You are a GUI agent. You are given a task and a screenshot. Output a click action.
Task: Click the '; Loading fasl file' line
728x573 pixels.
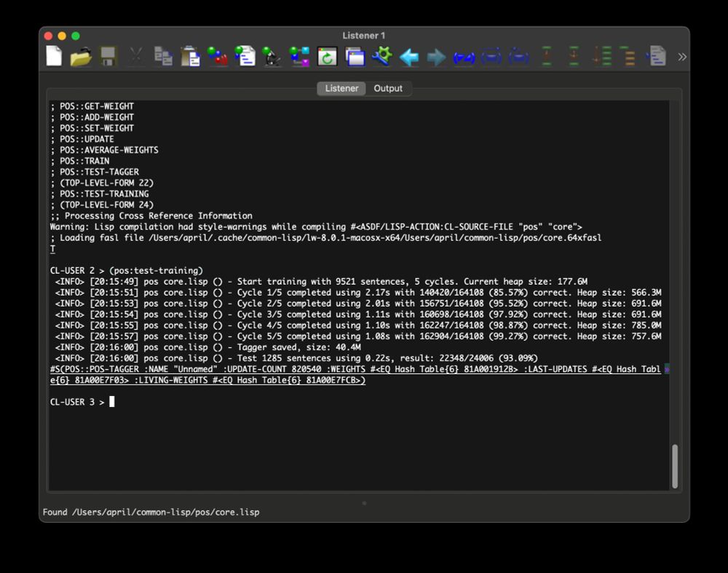click(x=325, y=238)
